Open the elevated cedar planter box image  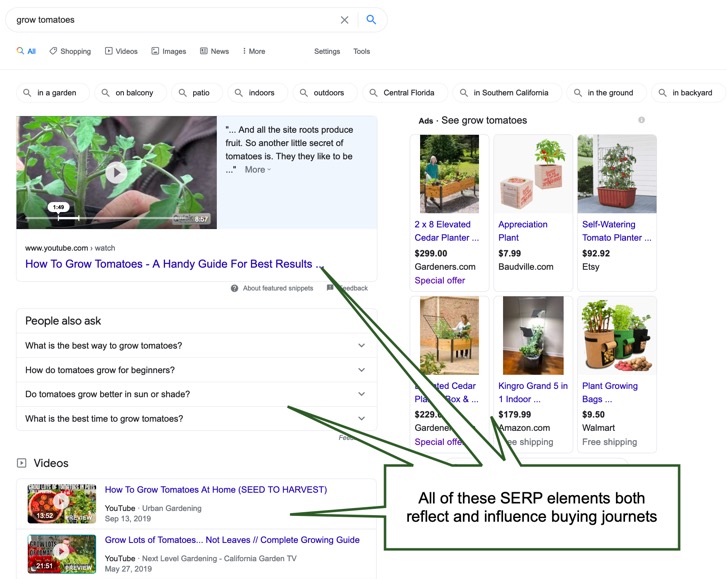[449, 335]
